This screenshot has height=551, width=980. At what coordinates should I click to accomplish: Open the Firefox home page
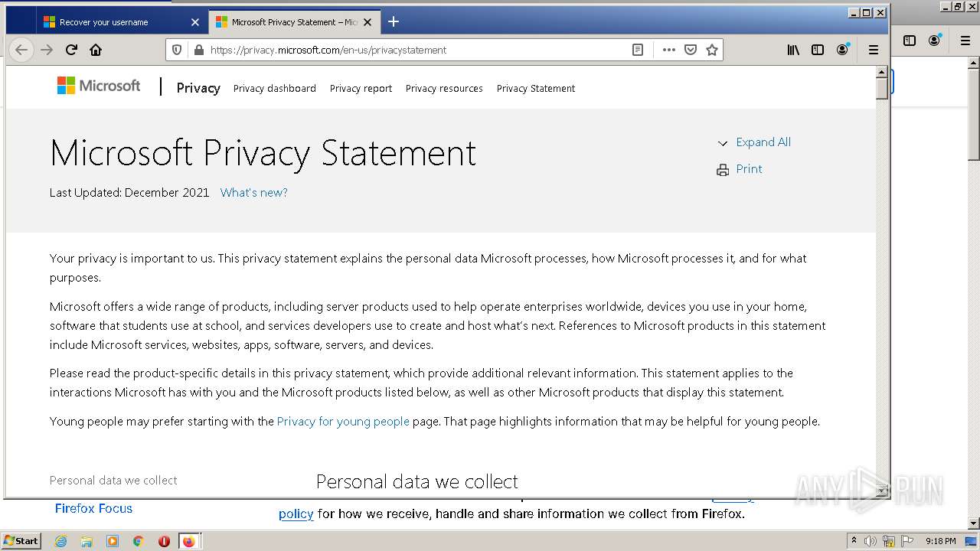96,50
